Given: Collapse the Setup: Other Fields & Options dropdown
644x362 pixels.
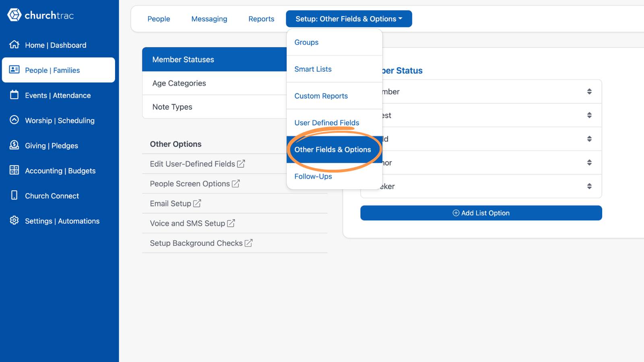Looking at the screenshot, I should click(349, 19).
